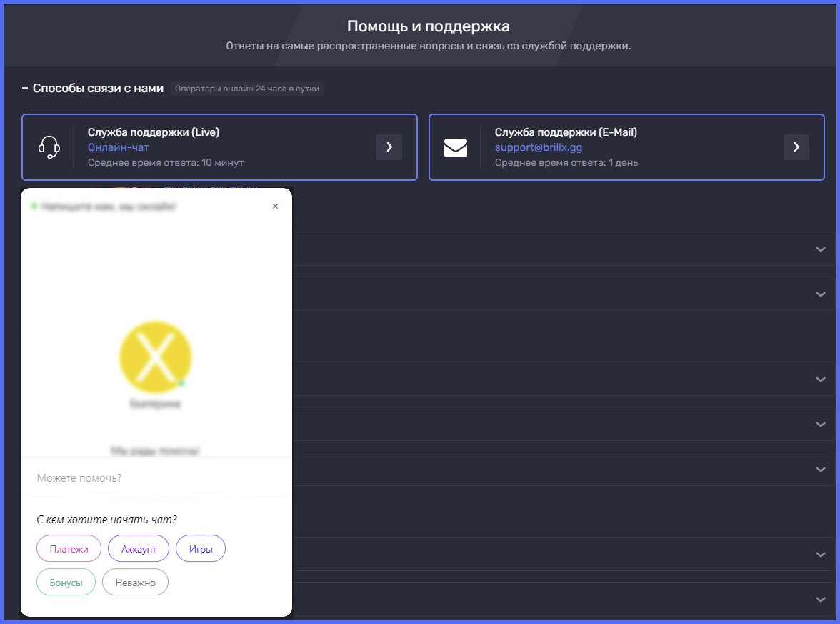Click the Можете помочь message input field
Image resolution: width=840 pixels, height=624 pixels.
(x=143, y=477)
